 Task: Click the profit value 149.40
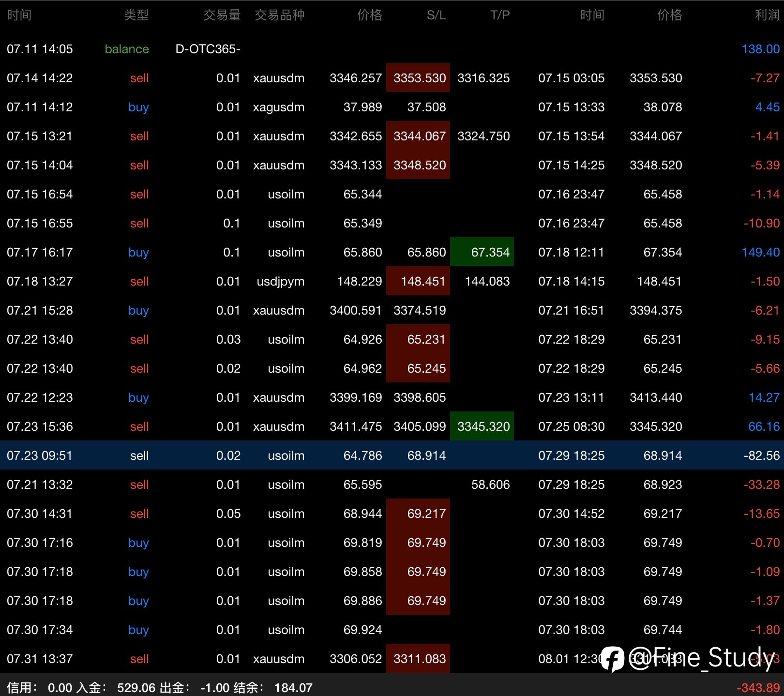point(760,252)
